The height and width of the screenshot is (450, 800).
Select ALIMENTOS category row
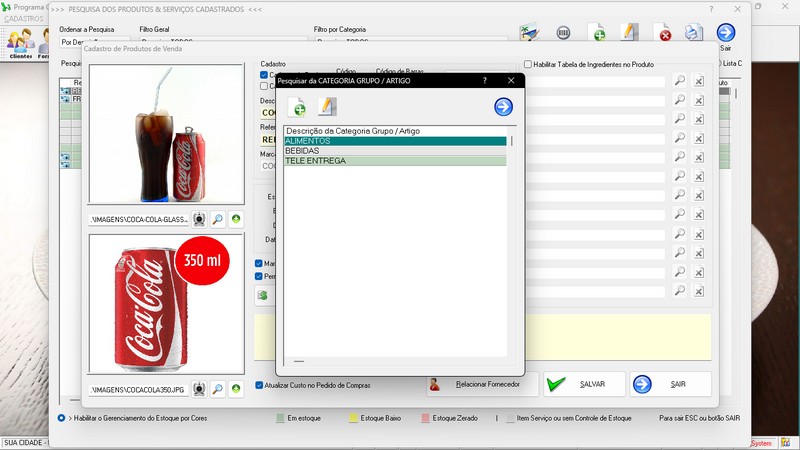tap(395, 141)
